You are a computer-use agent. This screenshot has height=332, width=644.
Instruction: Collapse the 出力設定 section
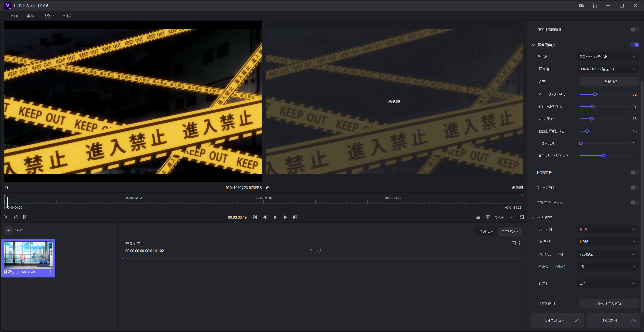[533, 217]
